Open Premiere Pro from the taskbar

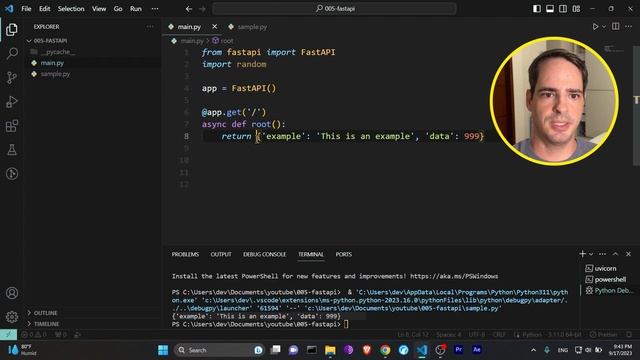click(x=458, y=350)
